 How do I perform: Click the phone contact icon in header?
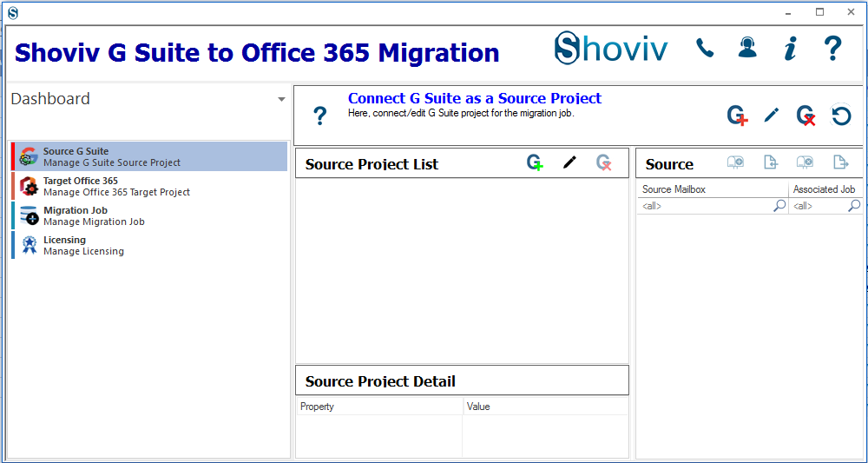coord(705,48)
